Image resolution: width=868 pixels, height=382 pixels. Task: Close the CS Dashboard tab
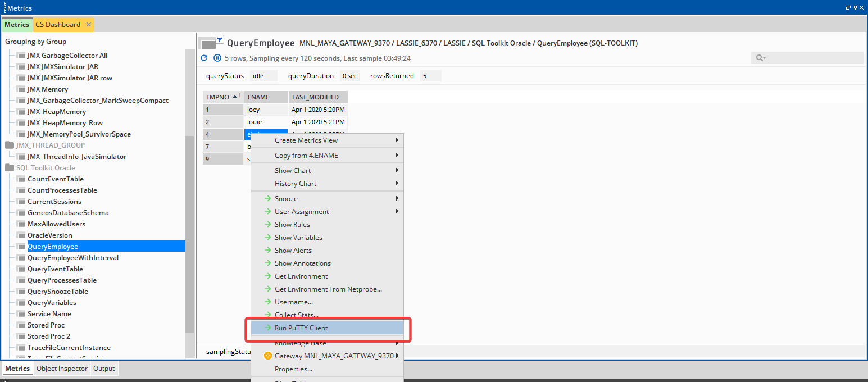88,24
